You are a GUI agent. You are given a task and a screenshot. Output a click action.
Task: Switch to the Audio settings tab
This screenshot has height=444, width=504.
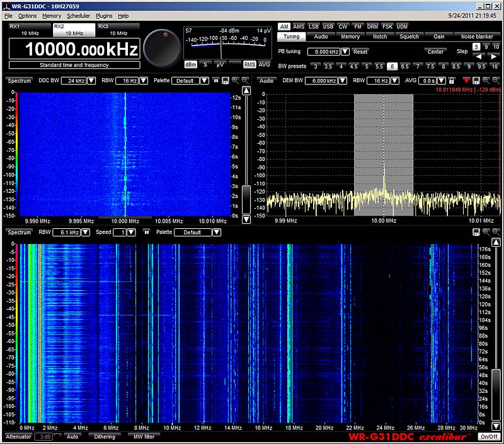tap(321, 37)
